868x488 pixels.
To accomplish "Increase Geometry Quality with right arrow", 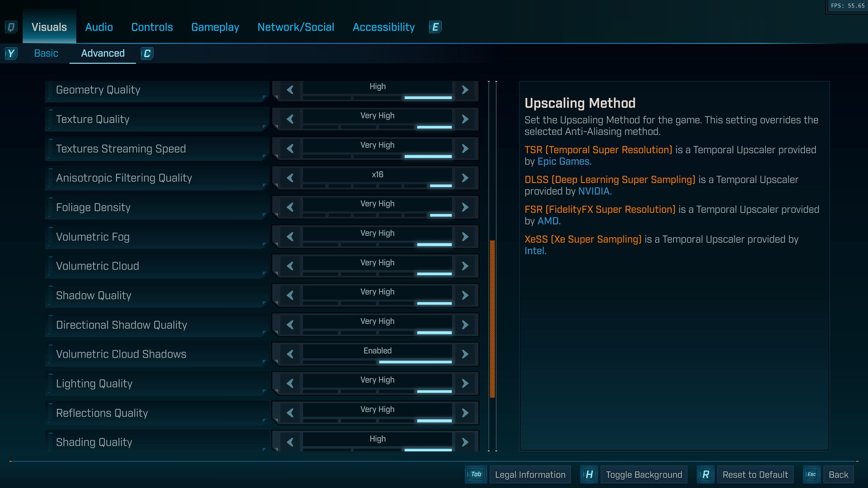I will tap(465, 90).
